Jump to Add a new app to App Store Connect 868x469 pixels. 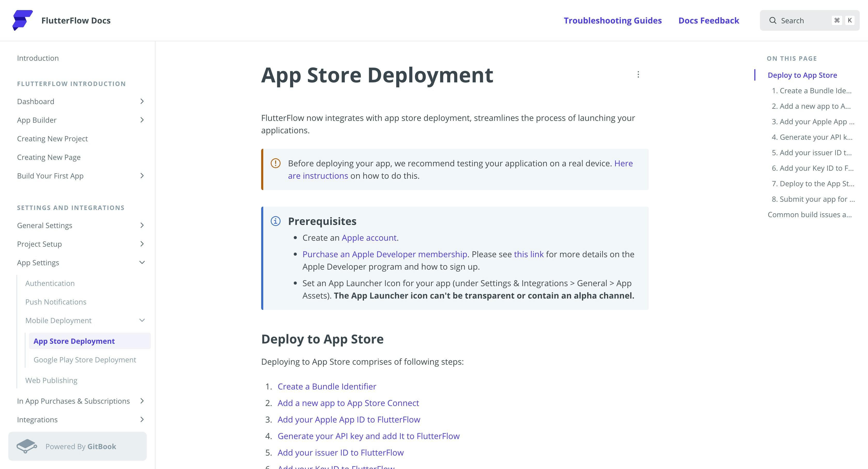(x=348, y=403)
